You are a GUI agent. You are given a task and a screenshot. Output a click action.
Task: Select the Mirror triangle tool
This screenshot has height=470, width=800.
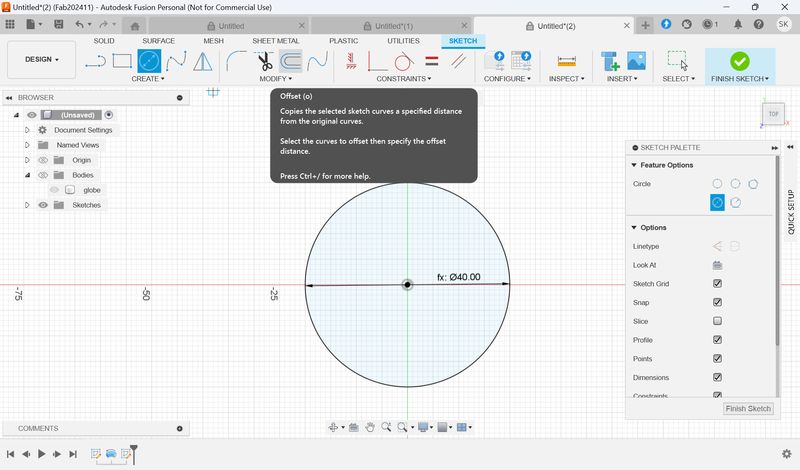(203, 61)
